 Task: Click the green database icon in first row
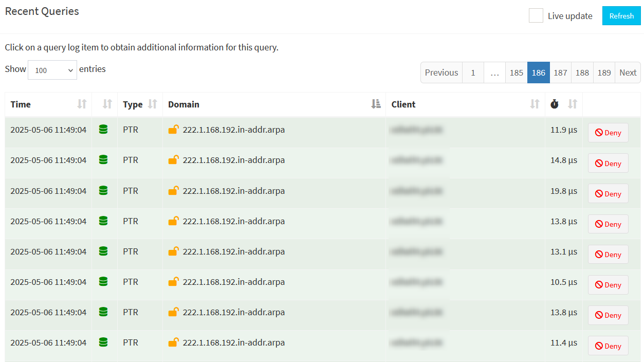(103, 130)
